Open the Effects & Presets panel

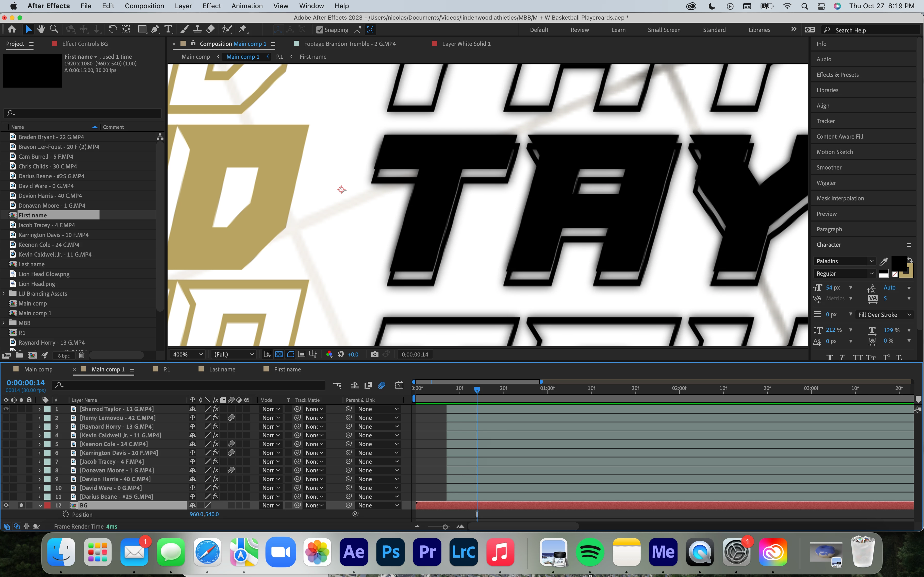coord(837,75)
